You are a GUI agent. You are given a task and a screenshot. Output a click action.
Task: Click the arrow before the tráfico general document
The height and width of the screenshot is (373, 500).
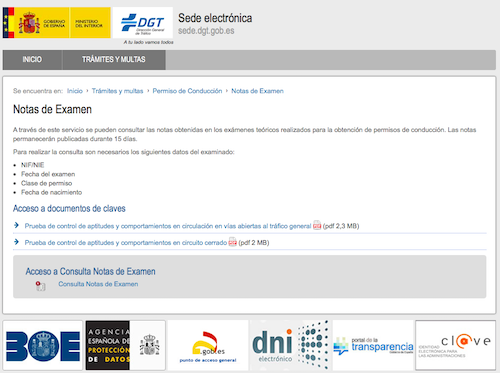coord(16,225)
